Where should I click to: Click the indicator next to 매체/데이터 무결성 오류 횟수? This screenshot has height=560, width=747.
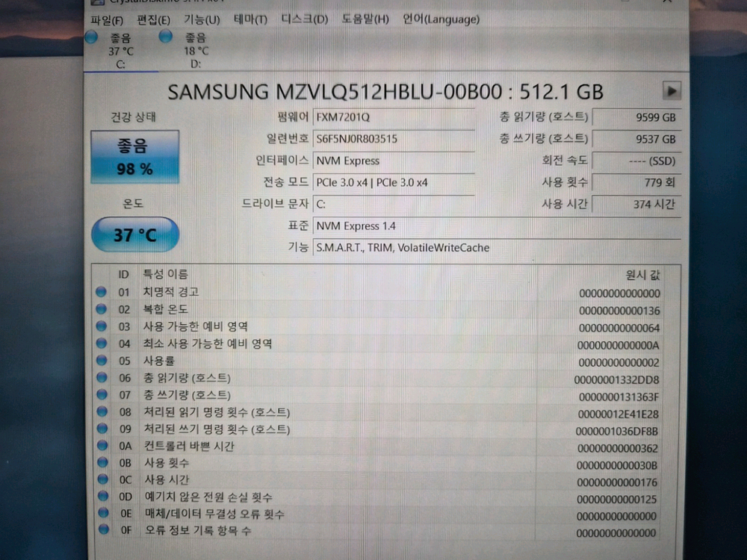click(101, 514)
